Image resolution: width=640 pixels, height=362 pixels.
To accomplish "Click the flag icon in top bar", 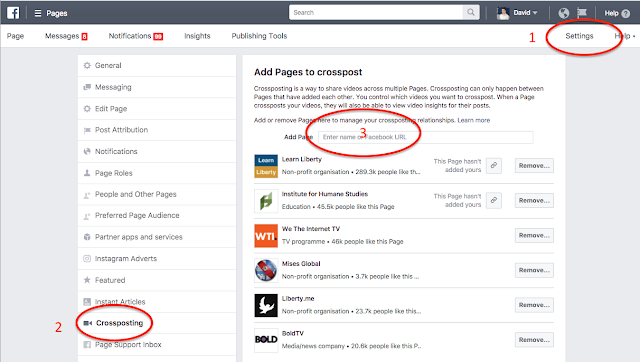I will 582,13.
